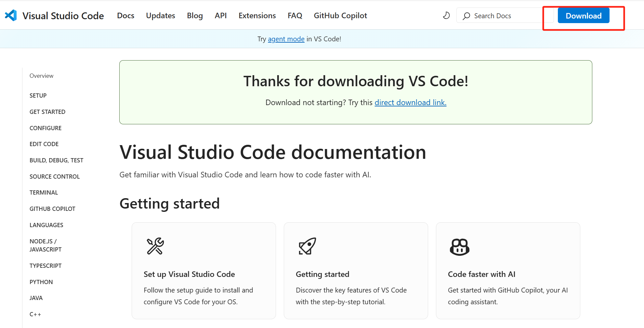The image size is (644, 328).
Task: Click the Getting started section heading
Action: coord(170,204)
